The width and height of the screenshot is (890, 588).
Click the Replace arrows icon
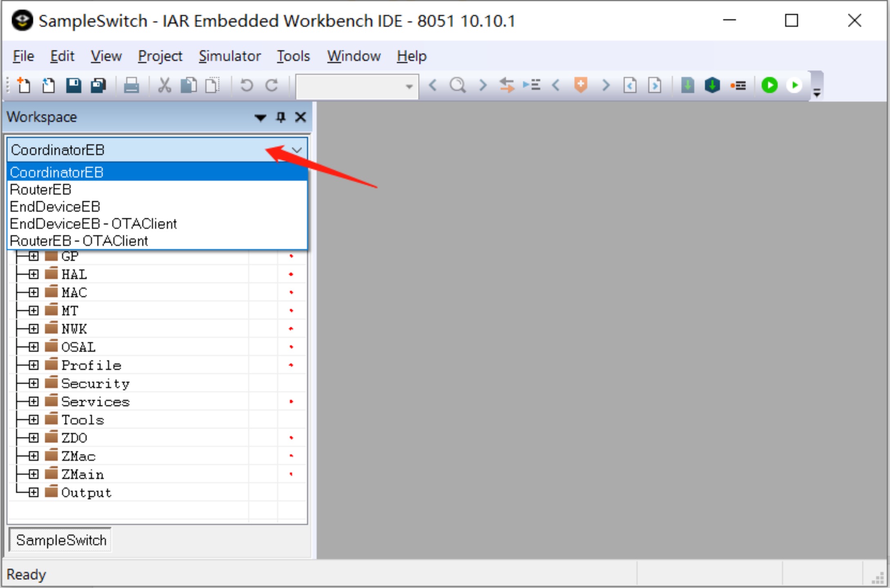[x=507, y=85]
